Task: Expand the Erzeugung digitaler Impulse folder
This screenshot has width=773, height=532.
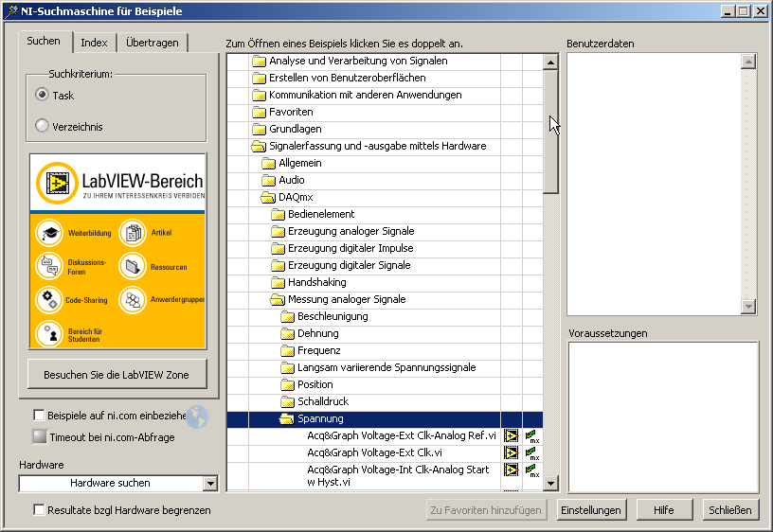Action: [x=279, y=248]
